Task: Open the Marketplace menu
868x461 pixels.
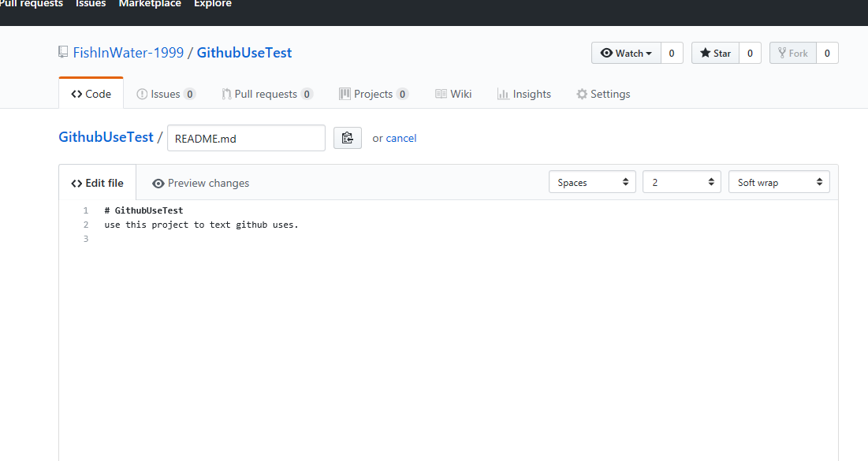Action: pyautogui.click(x=150, y=5)
